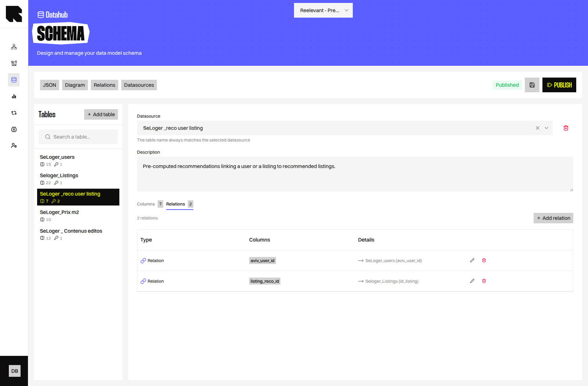The width and height of the screenshot is (588, 386).
Task: Select the SeLoger_users table
Action: point(78,160)
